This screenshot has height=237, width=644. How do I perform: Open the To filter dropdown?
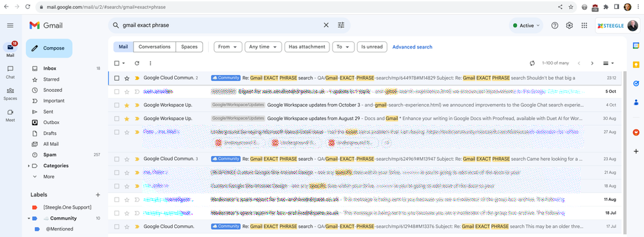(x=343, y=47)
